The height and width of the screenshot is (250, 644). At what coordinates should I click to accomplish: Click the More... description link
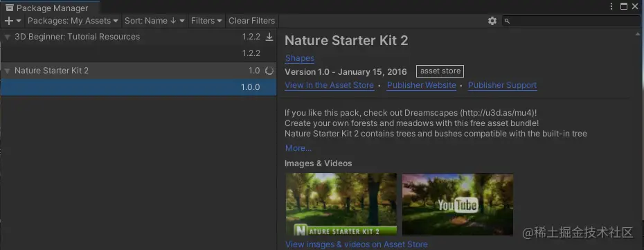point(298,148)
